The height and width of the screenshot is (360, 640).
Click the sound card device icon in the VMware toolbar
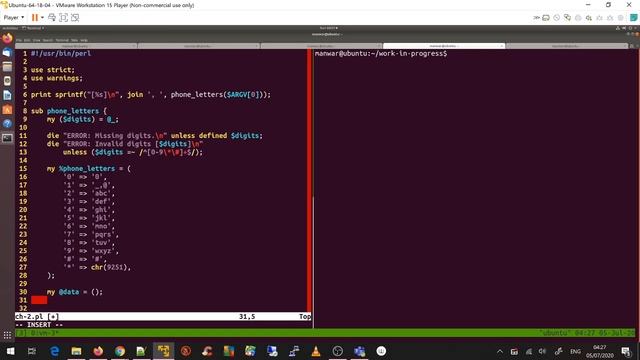(x=589, y=18)
